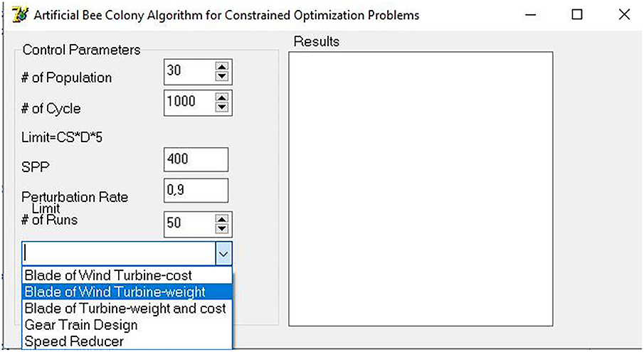Focus the Perturbation Rate text box
The image size is (644, 352).
(x=196, y=190)
